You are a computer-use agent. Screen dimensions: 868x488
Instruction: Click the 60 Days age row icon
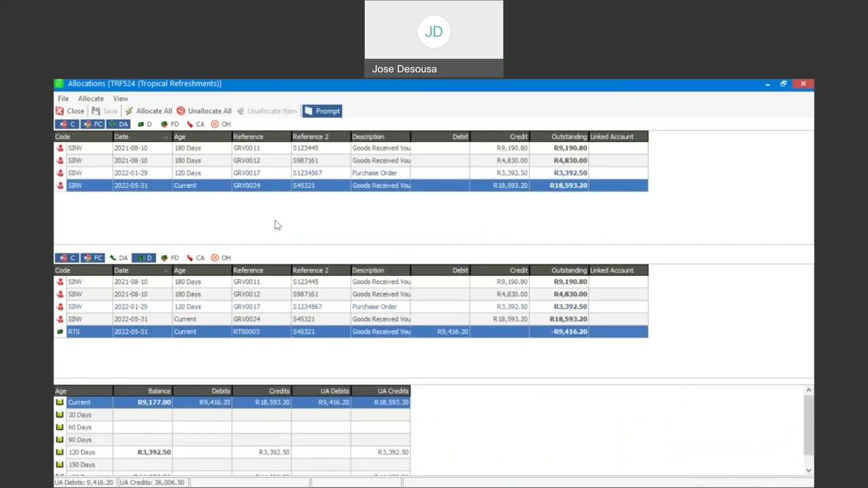[x=60, y=427]
